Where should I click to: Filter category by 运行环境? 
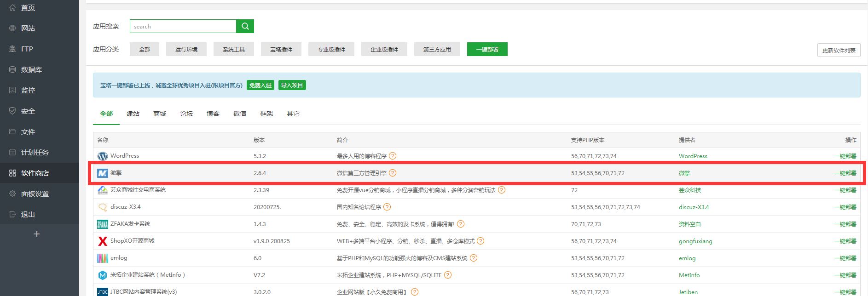coord(186,49)
